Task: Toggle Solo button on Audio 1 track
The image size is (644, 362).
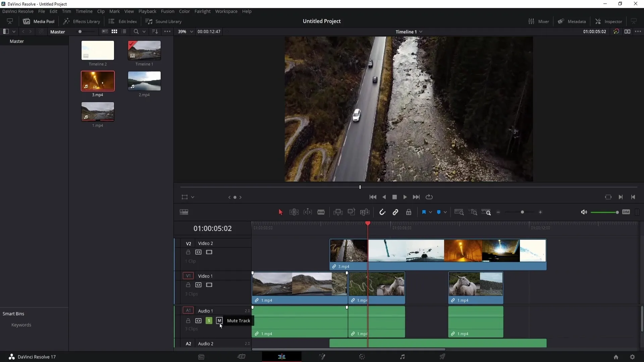Action: point(208,320)
